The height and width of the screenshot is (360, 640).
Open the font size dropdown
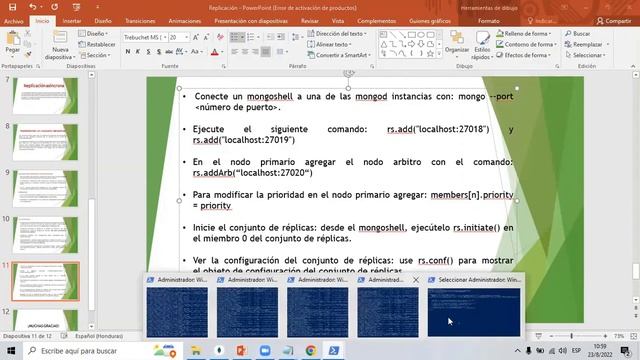pos(187,37)
